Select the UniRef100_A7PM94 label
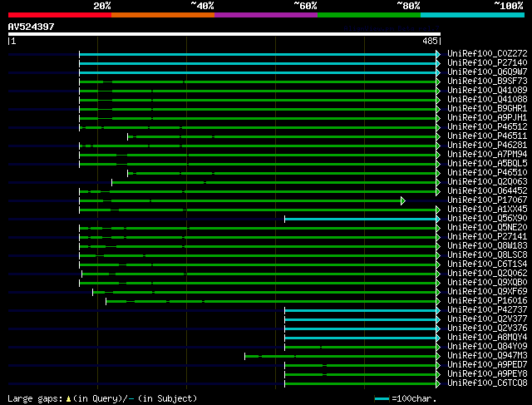Viewport: 532px width, 405px height. point(487,154)
